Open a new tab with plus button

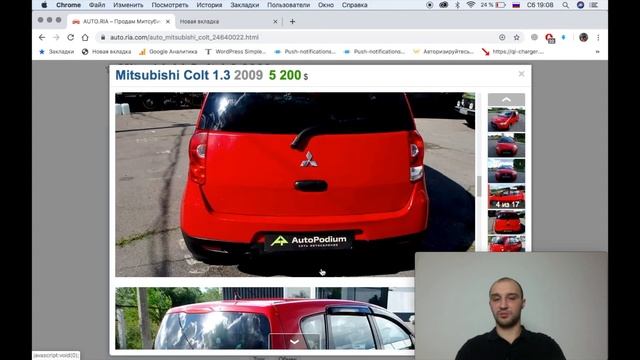[292, 21]
